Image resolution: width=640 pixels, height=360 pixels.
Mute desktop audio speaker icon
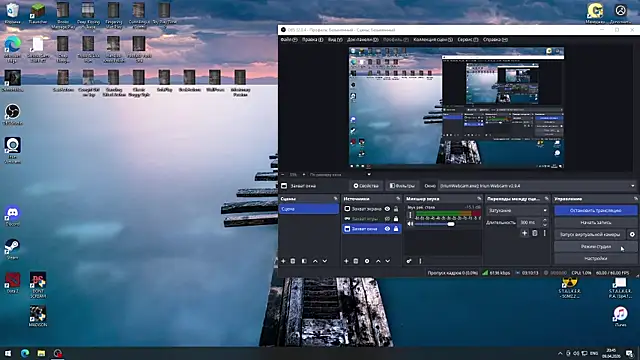410,224
